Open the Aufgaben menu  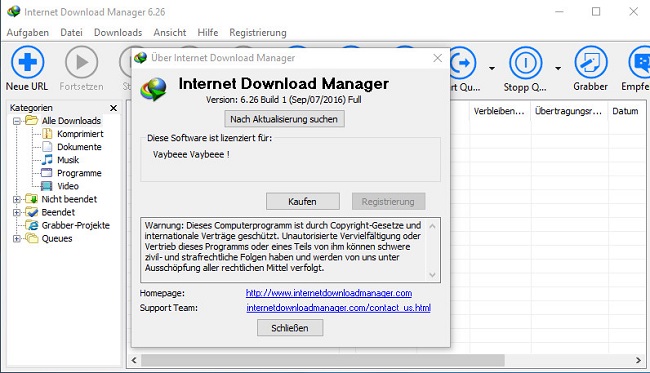(x=27, y=32)
